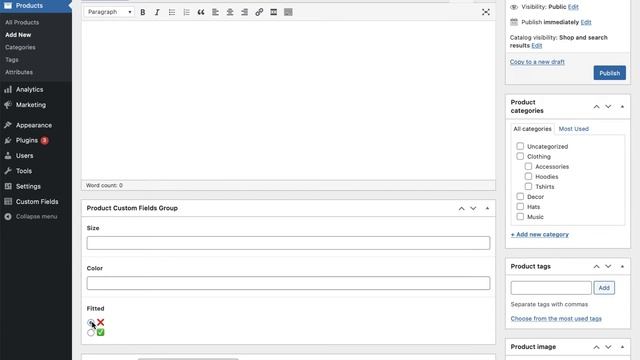Check the Hats category
Image resolution: width=640 pixels, height=360 pixels.
[x=520, y=207]
